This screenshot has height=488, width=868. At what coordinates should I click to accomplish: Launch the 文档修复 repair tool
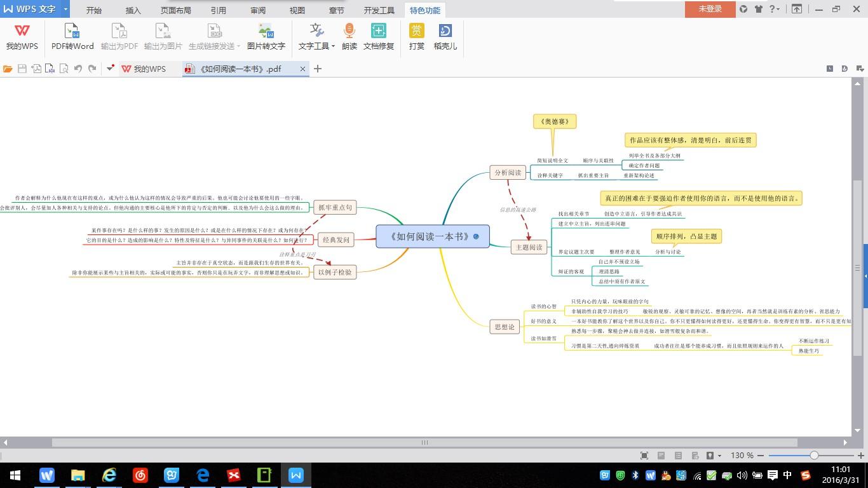(379, 37)
